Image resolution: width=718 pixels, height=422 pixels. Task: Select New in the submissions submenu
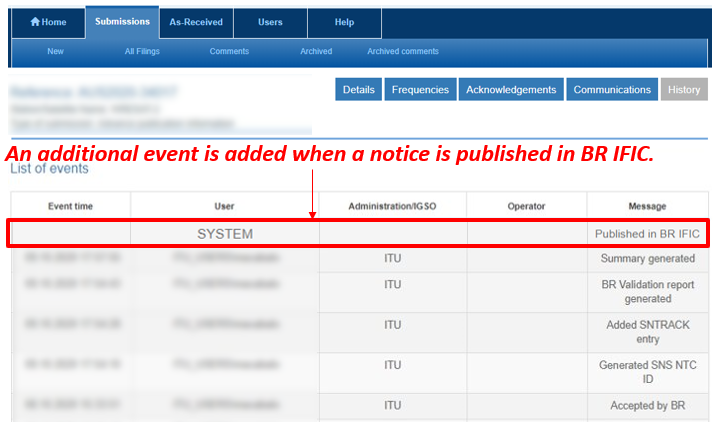(x=55, y=51)
